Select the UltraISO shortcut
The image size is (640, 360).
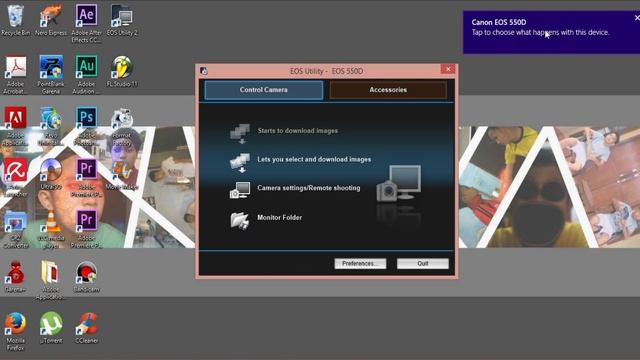51,175
